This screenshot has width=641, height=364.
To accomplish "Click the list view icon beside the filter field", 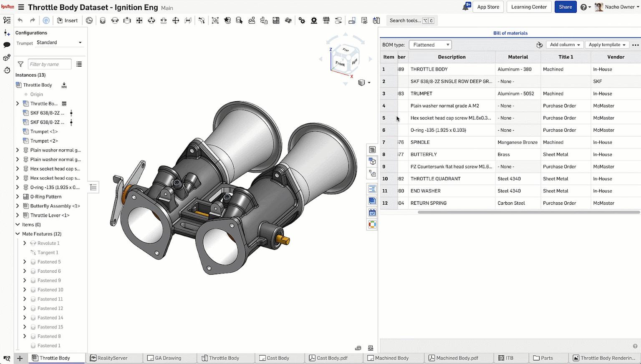I will coord(79,64).
